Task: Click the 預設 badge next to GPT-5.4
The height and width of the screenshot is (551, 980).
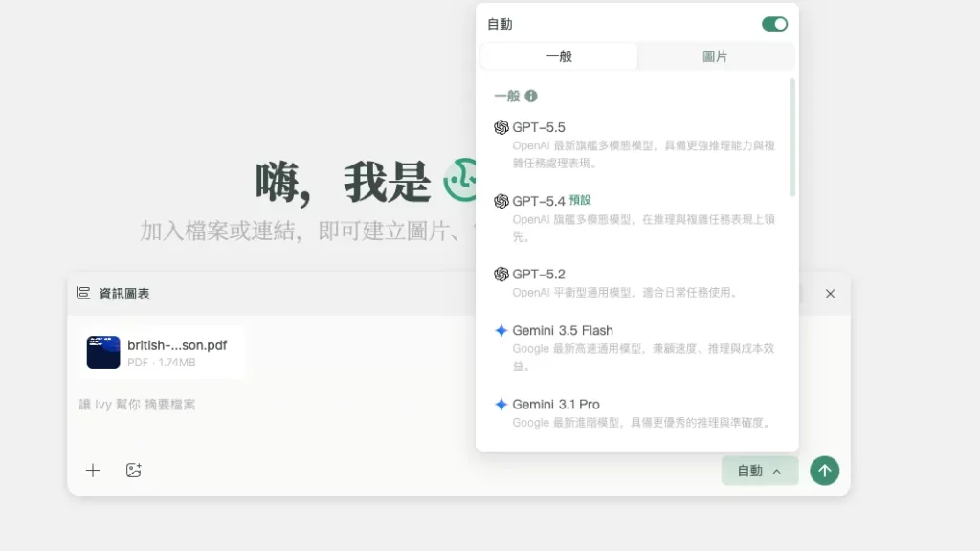Action: pos(580,201)
